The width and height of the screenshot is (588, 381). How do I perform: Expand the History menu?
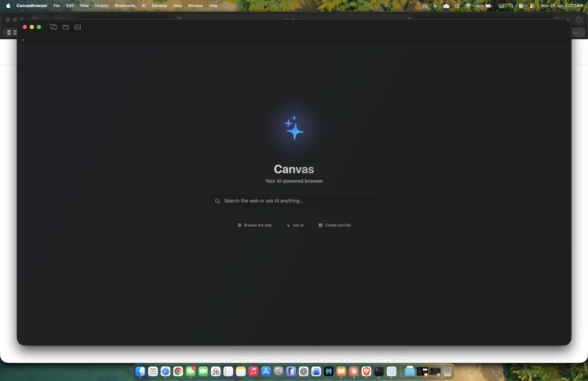point(102,6)
